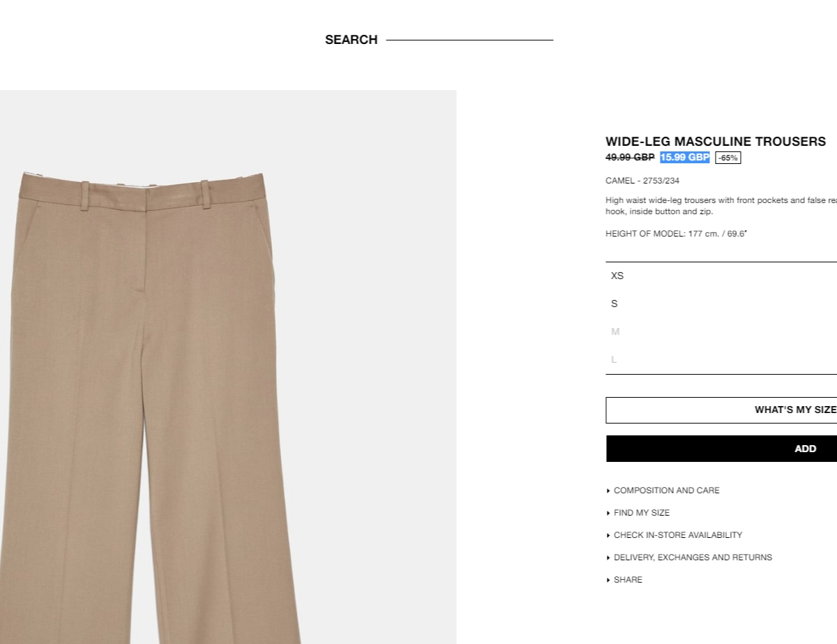The height and width of the screenshot is (644, 837).
Task: Expand Delivery, Exchanges and Returns
Action: [689, 557]
